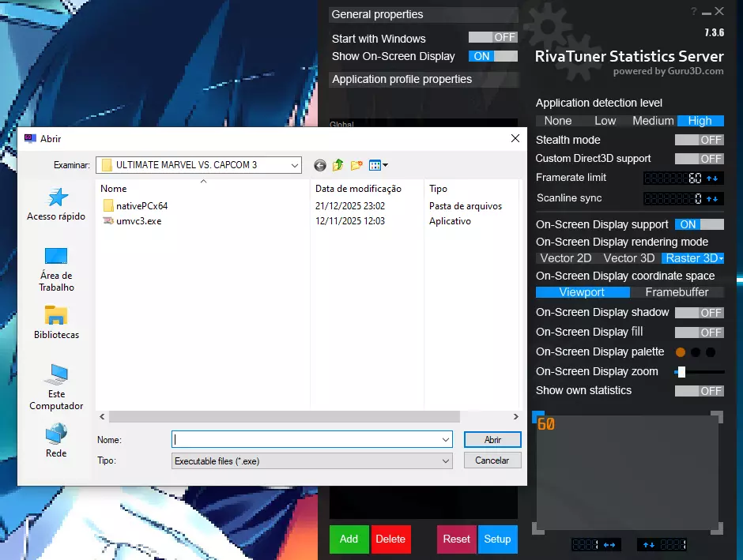The width and height of the screenshot is (743, 560).
Task: Toggle Stealth mode switch
Action: [x=700, y=140]
